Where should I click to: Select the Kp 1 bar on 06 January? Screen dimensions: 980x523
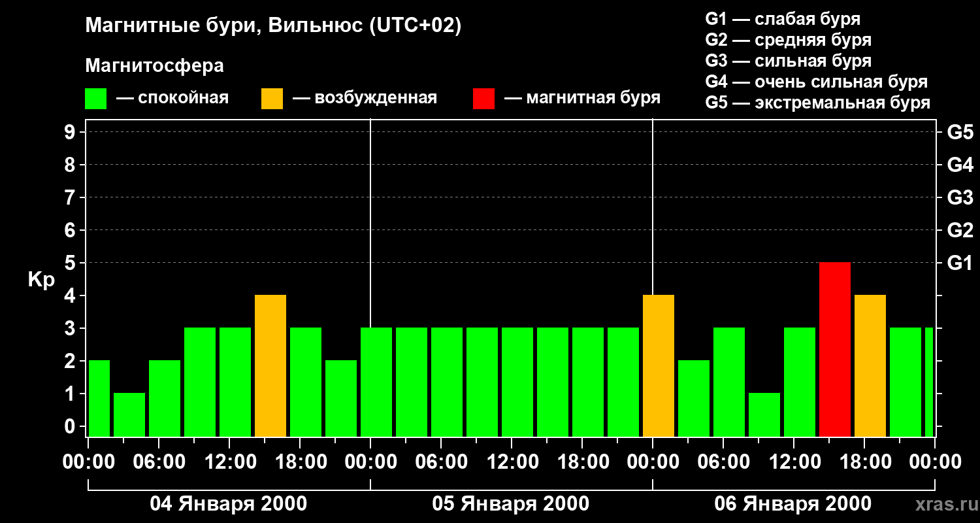click(x=764, y=414)
